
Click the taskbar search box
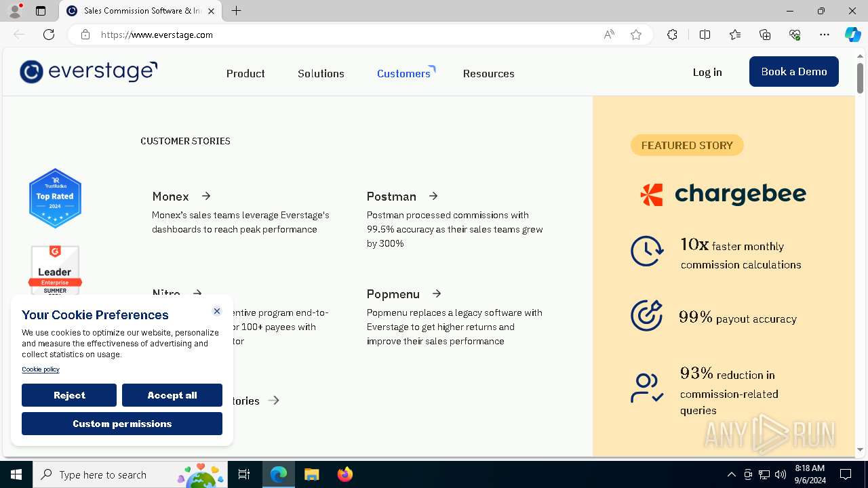point(131,474)
